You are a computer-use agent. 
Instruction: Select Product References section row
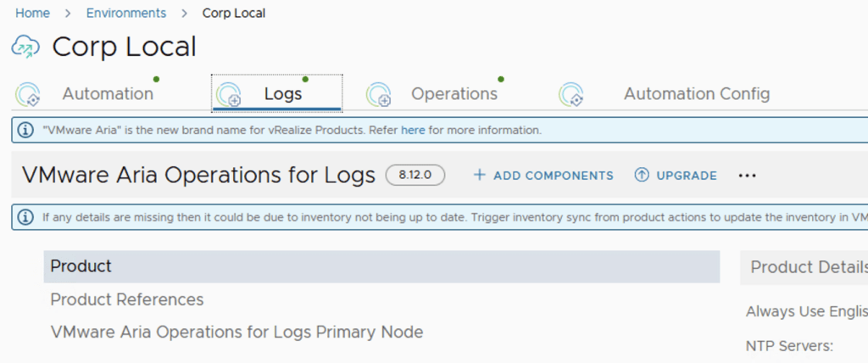127,300
